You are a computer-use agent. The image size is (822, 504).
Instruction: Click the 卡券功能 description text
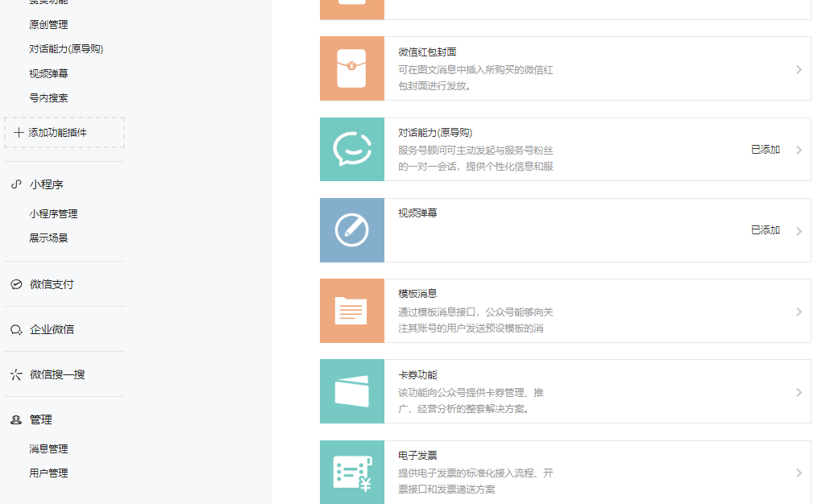[471, 401]
